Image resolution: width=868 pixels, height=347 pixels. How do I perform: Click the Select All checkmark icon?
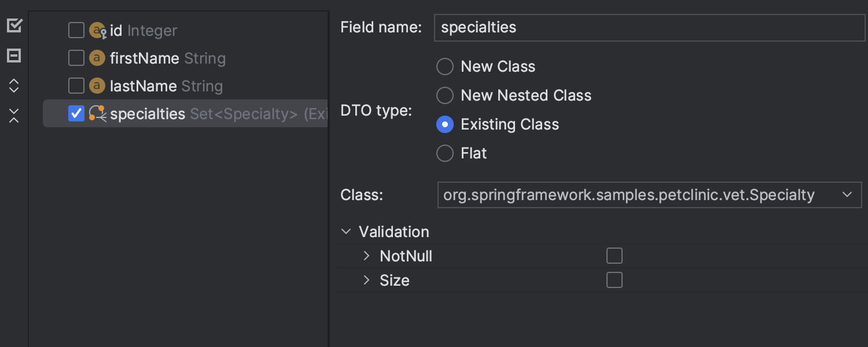click(14, 25)
